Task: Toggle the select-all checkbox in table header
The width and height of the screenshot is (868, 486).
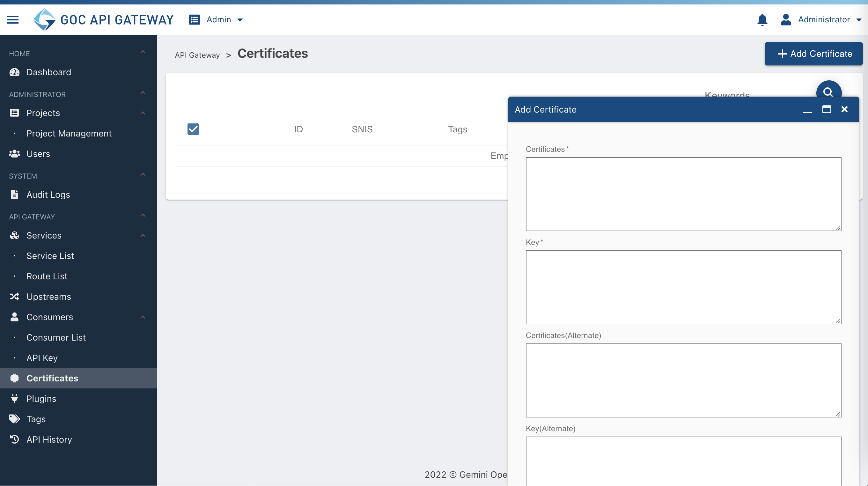Action: [193, 129]
